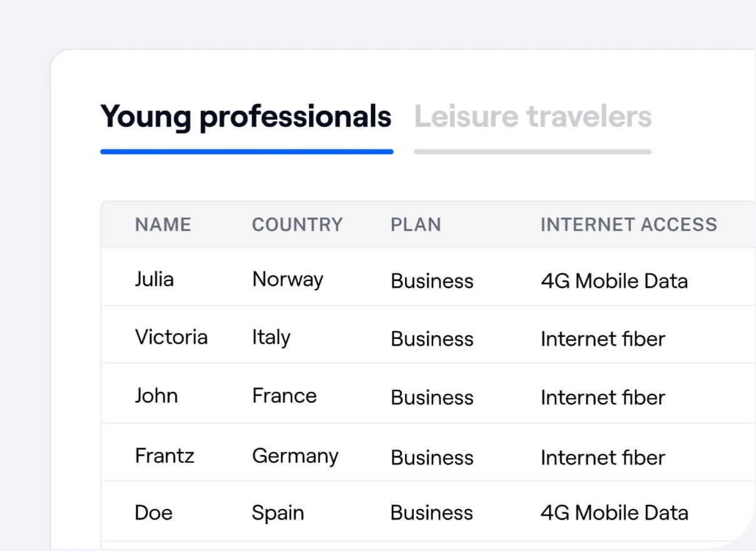Select the Germany country cell
The height and width of the screenshot is (551, 756).
(x=295, y=456)
